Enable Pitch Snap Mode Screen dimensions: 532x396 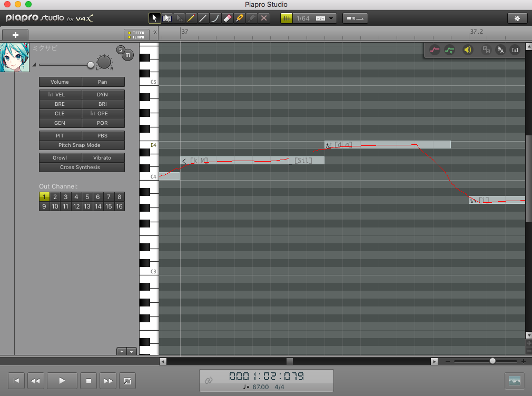tap(82, 145)
